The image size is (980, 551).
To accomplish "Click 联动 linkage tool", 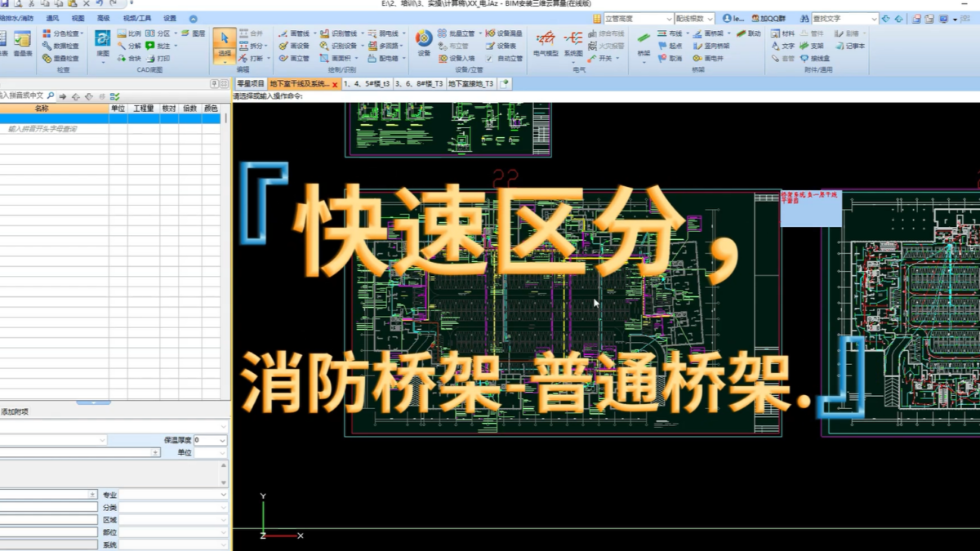I will point(749,33).
